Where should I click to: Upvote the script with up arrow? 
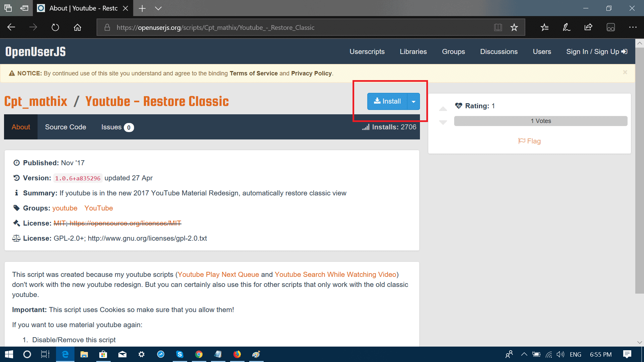(443, 109)
